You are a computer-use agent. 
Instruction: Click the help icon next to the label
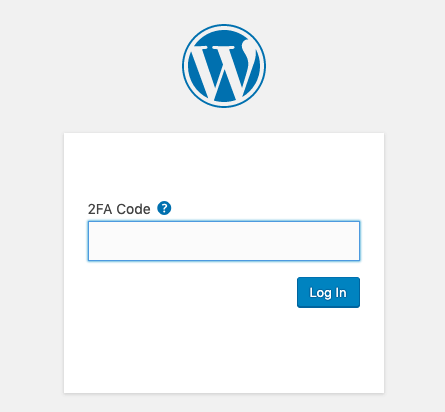(164, 208)
